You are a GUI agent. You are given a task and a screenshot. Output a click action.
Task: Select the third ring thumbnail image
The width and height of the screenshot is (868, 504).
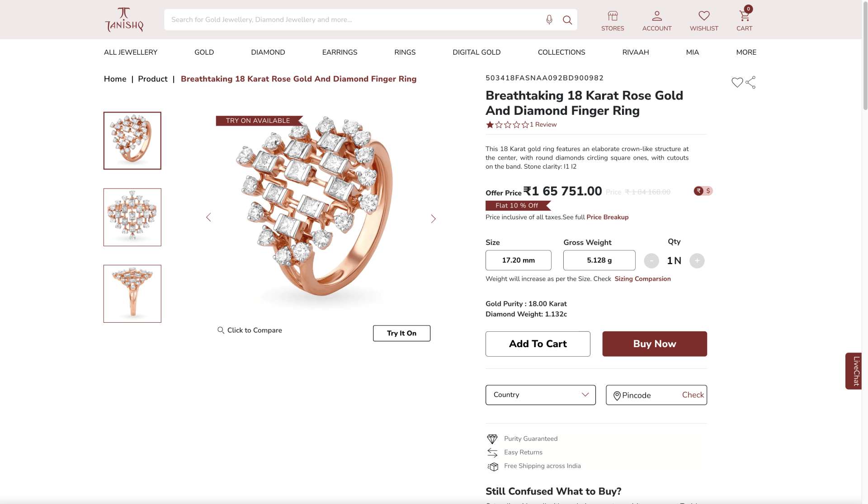point(132,294)
